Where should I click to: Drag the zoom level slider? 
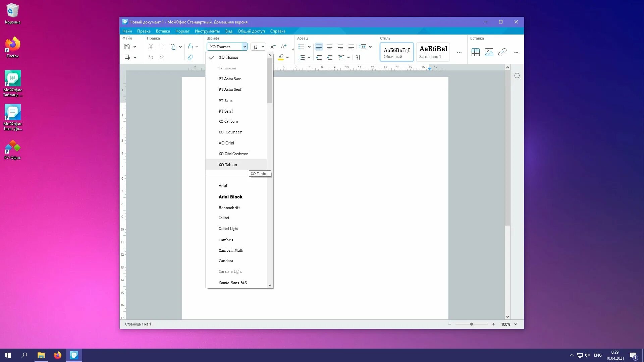[472, 324]
